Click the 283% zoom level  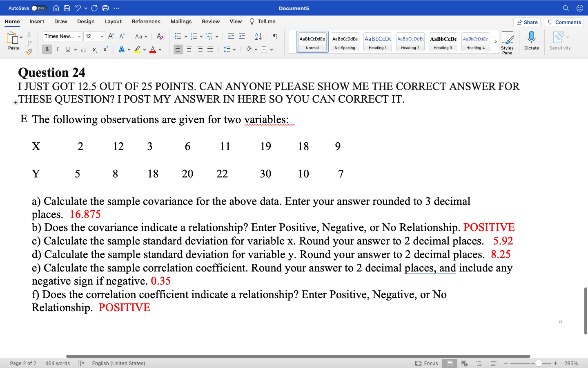(571, 363)
